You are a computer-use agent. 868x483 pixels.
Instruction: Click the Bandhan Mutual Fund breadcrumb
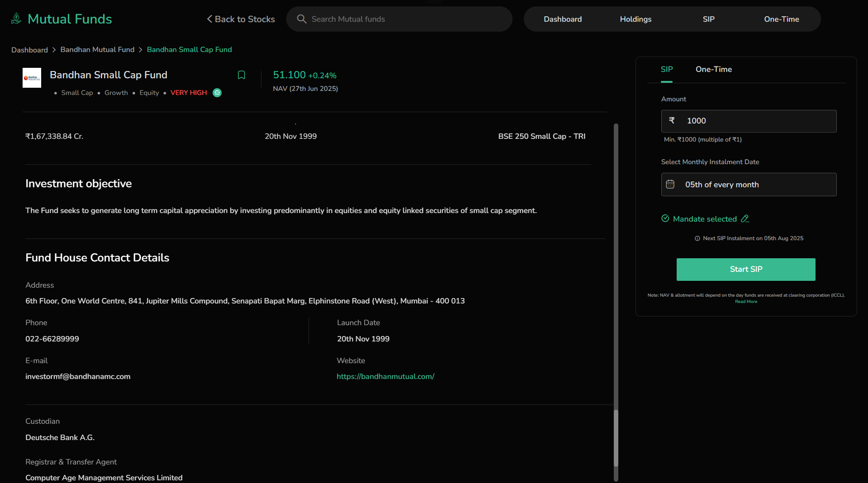pos(97,49)
